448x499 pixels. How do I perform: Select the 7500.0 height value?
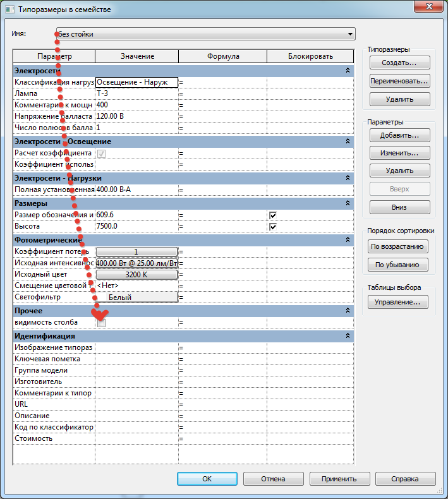pos(136,226)
